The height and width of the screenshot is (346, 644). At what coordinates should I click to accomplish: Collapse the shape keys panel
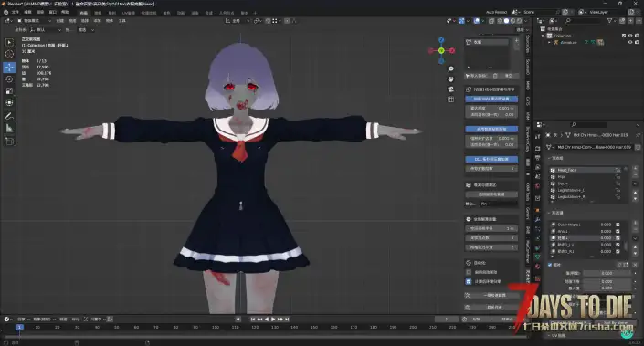coord(550,213)
